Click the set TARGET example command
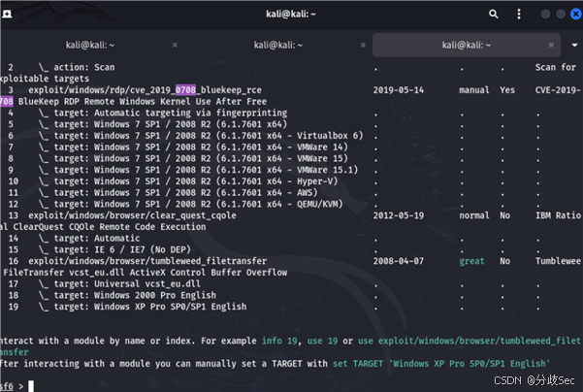Image resolution: width=583 pixels, height=392 pixels. pos(441,363)
